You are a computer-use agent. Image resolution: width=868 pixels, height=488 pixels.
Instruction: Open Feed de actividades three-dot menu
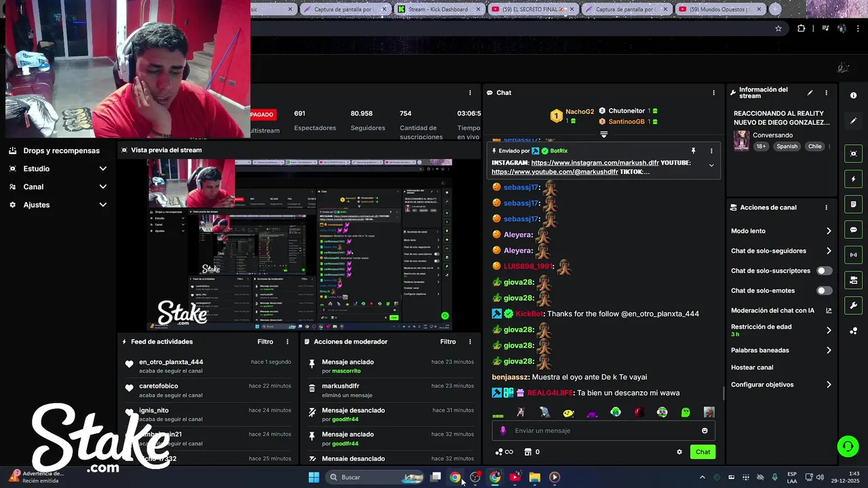(288, 342)
